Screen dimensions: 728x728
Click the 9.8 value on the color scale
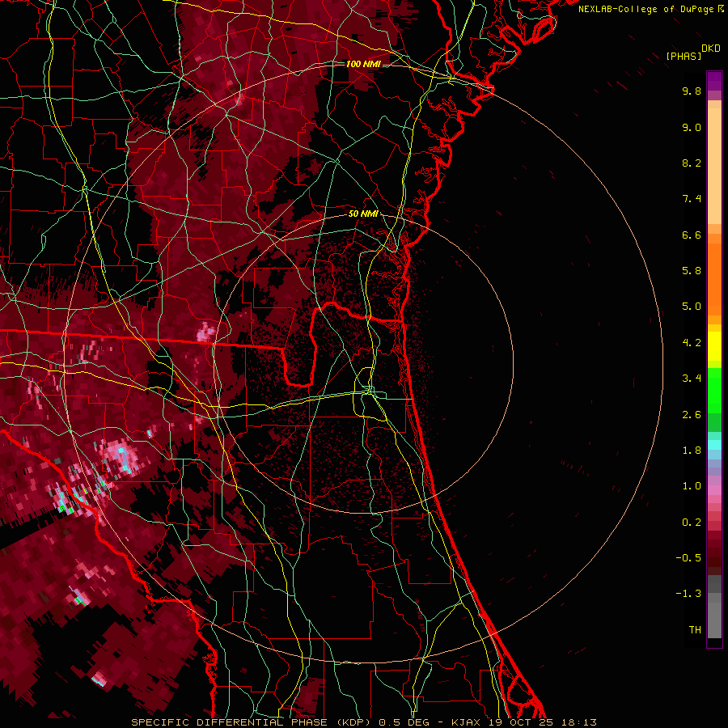point(692,91)
